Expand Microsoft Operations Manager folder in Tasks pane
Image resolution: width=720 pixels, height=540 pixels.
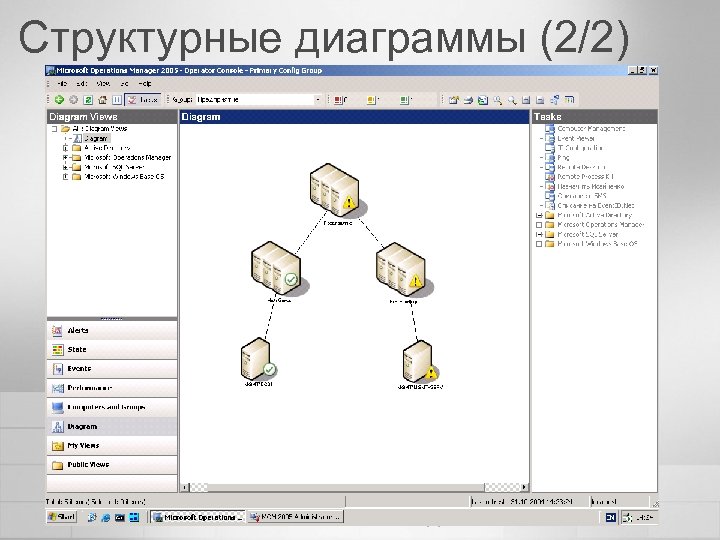[x=540, y=225]
